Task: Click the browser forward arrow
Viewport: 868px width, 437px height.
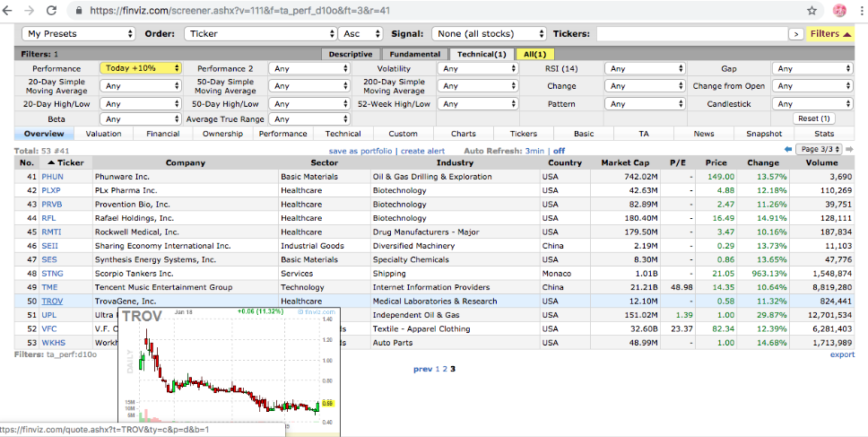Action: (x=30, y=11)
